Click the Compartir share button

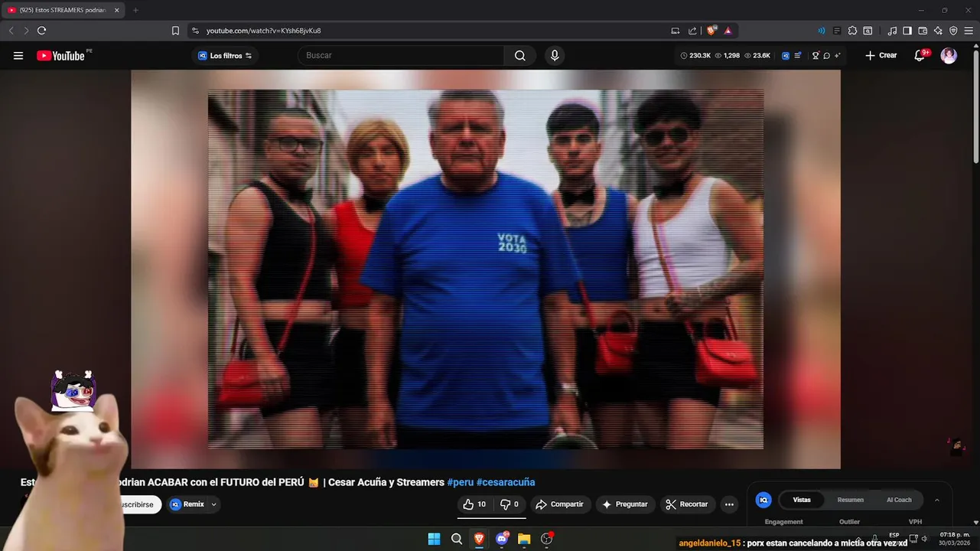tap(559, 504)
